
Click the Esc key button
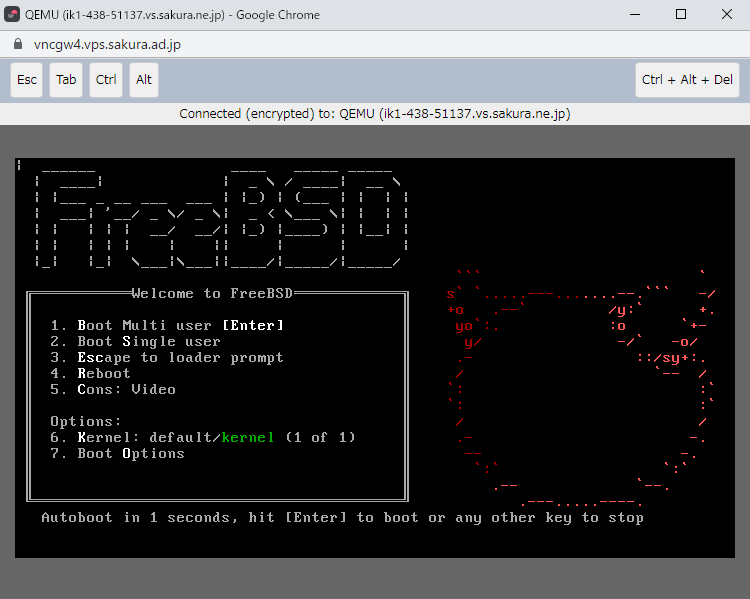tap(27, 80)
